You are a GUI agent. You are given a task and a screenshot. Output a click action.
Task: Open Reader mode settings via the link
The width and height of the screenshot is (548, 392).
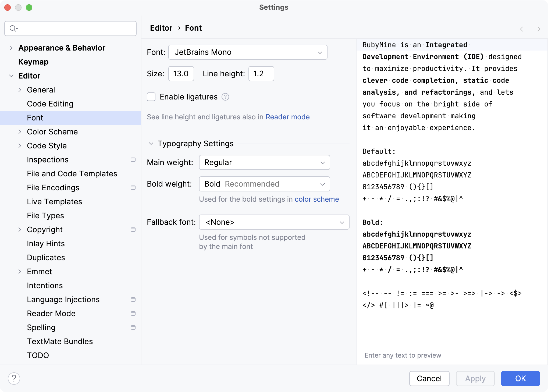click(x=287, y=117)
